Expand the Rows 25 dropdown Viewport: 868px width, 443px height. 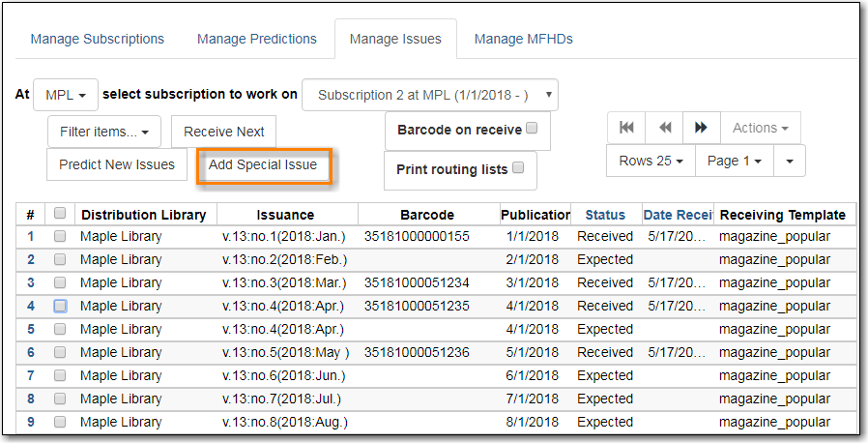click(x=651, y=161)
